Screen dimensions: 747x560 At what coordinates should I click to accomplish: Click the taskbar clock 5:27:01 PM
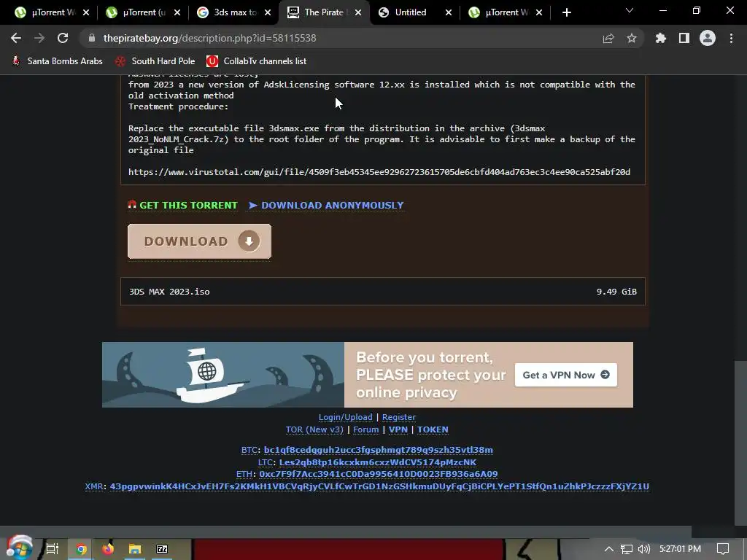point(680,549)
